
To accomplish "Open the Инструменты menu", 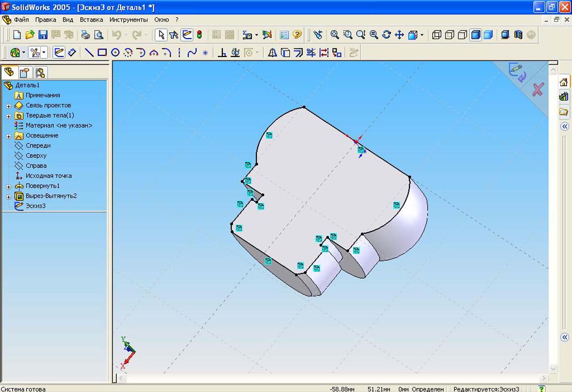I will click(128, 20).
